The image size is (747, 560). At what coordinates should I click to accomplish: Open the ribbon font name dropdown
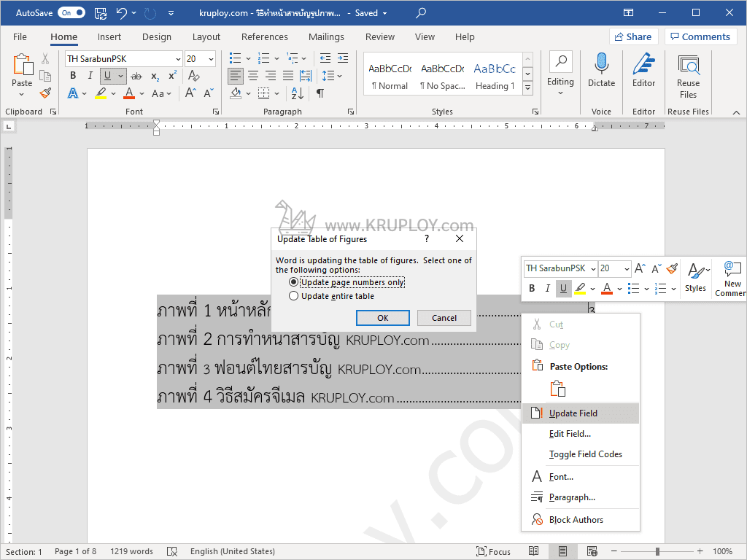(178, 59)
